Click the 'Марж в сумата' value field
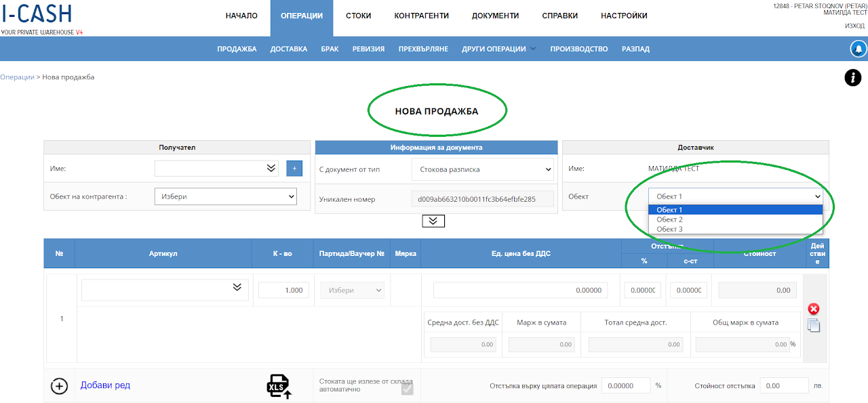 pos(541,344)
